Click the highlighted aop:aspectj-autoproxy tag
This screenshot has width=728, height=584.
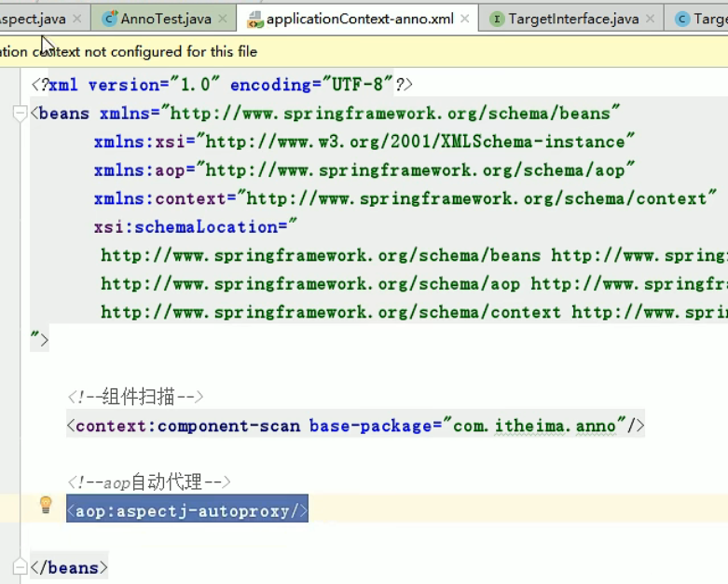187,511
